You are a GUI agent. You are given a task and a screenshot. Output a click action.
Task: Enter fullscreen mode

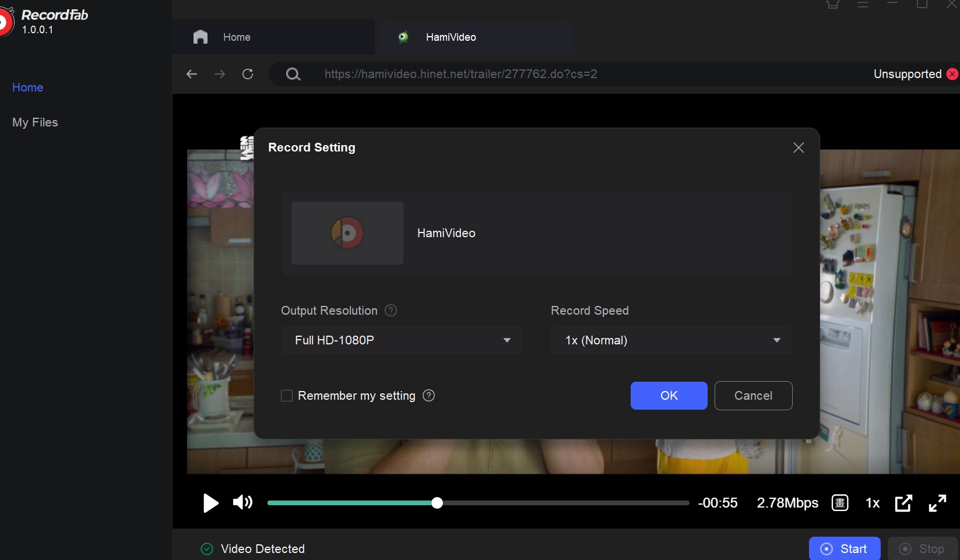937,503
